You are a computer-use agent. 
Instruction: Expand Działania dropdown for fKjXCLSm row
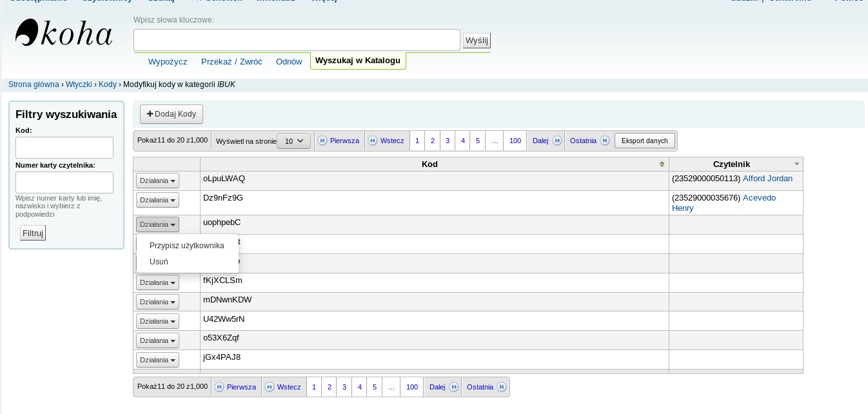[157, 282]
